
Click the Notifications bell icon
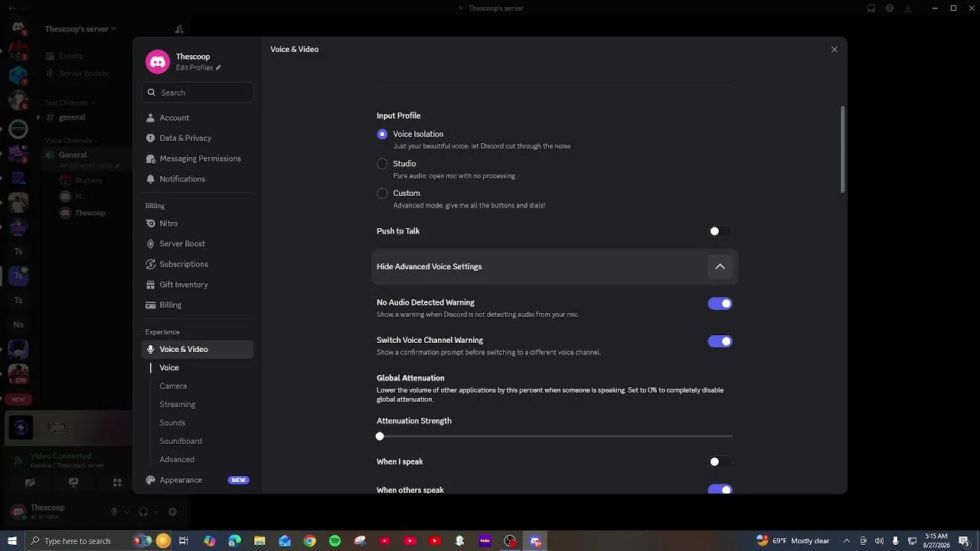151,179
